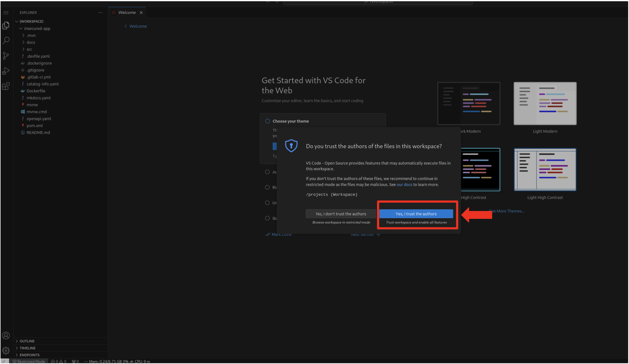
Task: Open errors and warnings count in status bar
Action: 58,361
